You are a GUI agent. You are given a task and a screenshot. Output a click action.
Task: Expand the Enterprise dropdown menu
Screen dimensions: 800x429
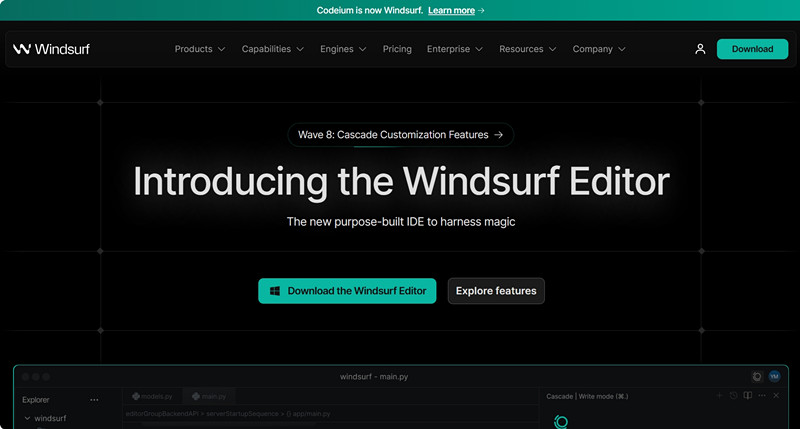(x=455, y=49)
